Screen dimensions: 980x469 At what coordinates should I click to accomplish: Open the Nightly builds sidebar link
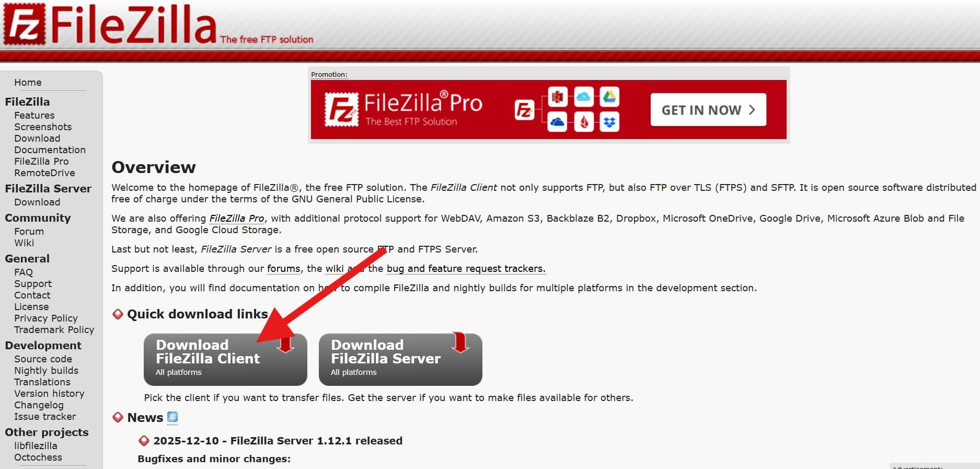46,370
